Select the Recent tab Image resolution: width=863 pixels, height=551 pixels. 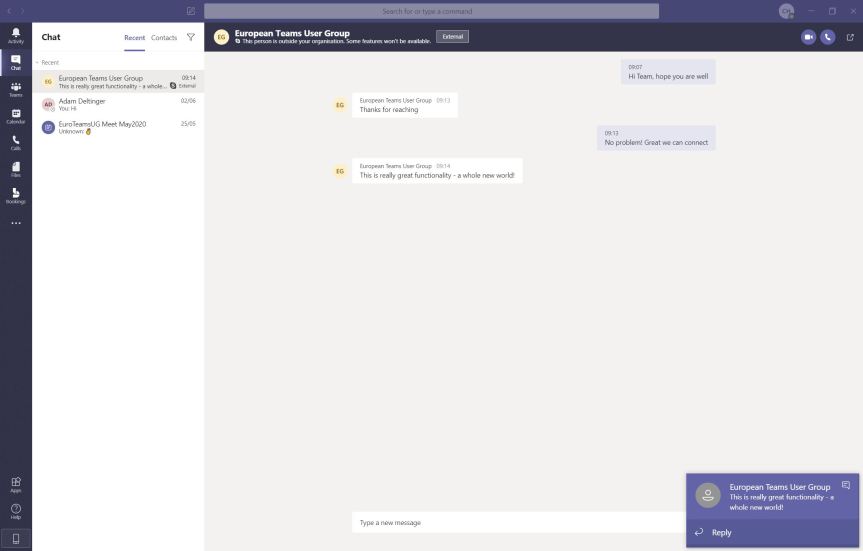(134, 38)
